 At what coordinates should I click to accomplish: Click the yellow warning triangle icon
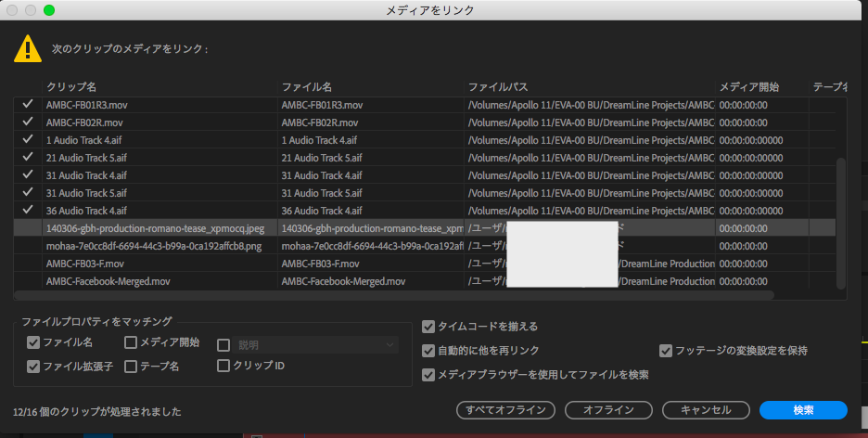pos(28,49)
